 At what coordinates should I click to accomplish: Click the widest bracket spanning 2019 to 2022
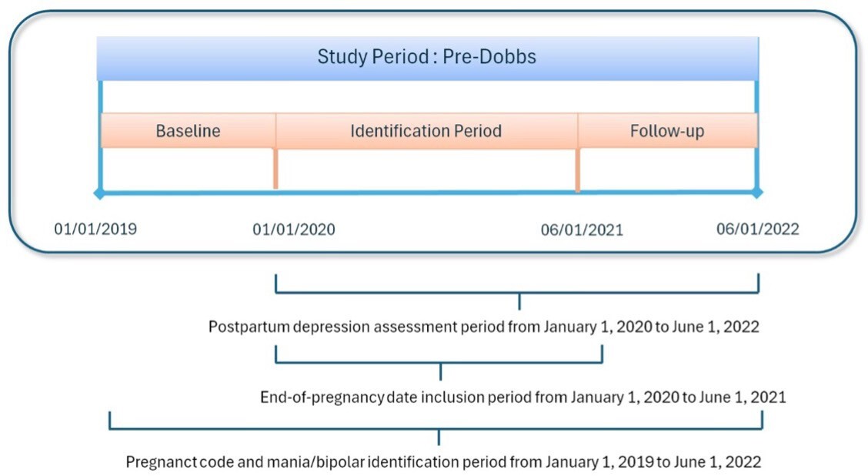pos(436,428)
